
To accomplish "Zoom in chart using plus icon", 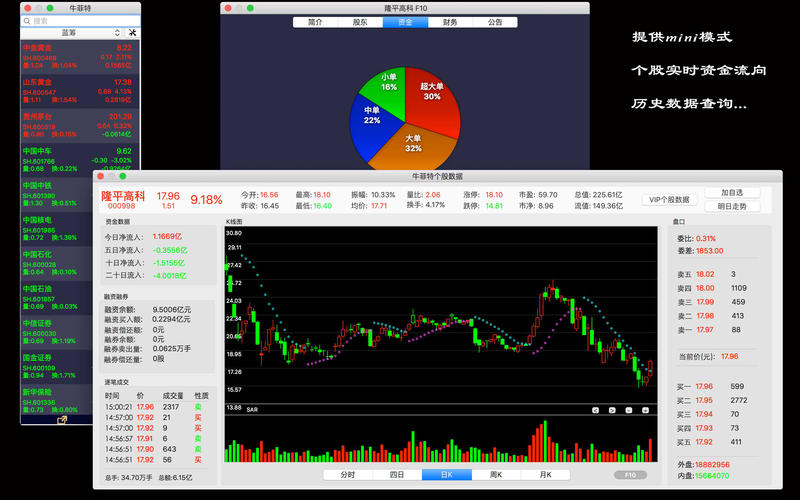I will pyautogui.click(x=645, y=409).
